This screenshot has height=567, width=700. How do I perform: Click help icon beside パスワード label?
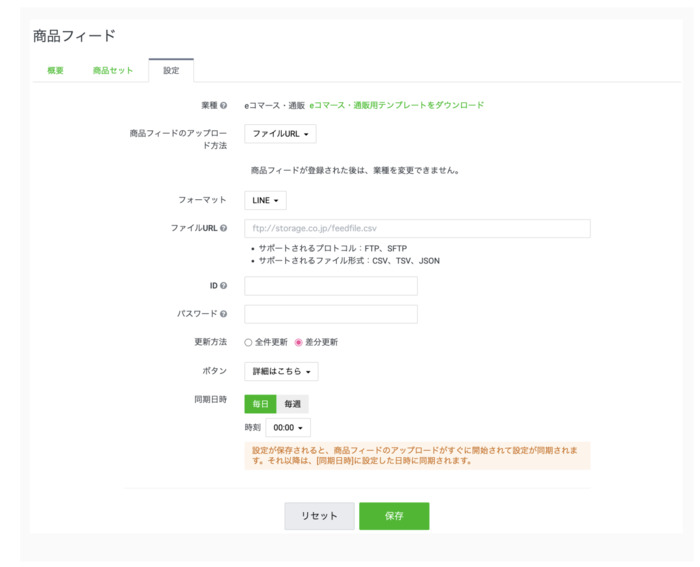[x=223, y=314]
